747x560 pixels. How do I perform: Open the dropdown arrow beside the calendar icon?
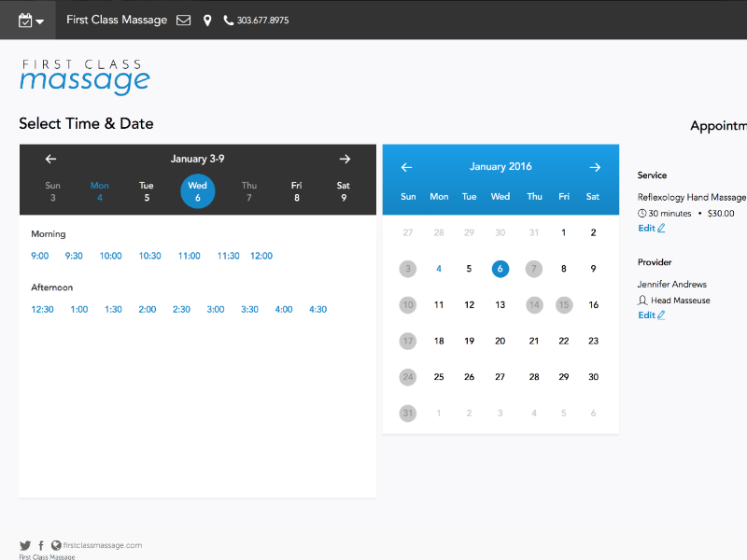pos(40,19)
